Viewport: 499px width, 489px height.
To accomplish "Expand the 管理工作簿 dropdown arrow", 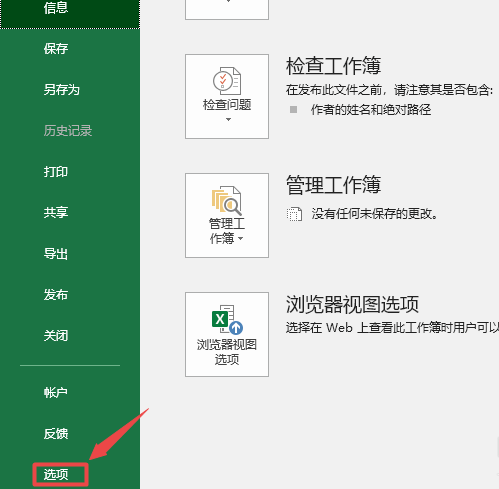I will (241, 238).
